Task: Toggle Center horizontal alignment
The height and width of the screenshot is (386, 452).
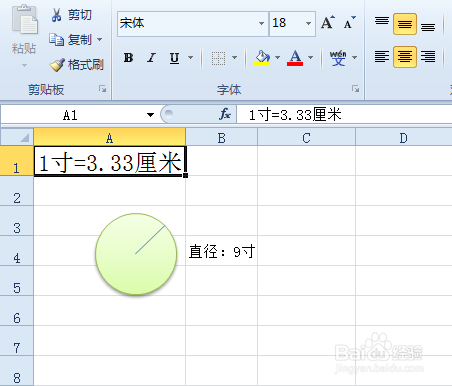Action: tap(405, 57)
